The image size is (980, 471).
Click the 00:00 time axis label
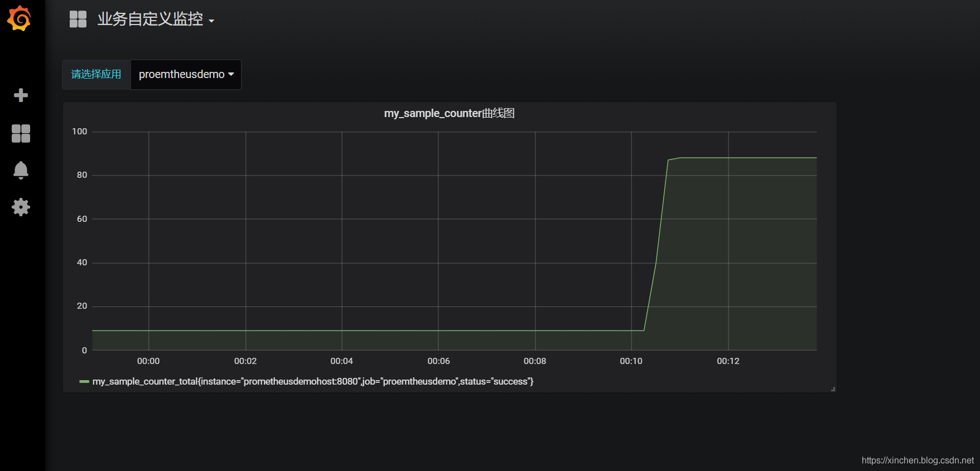click(x=148, y=361)
